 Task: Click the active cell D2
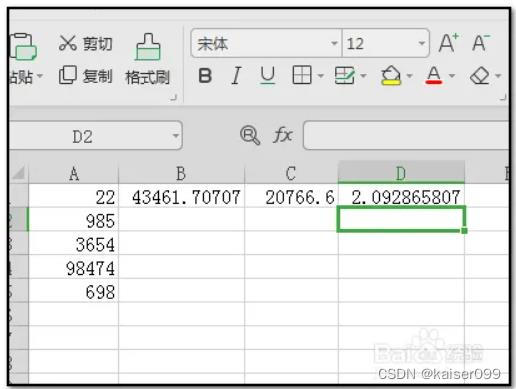[x=401, y=219]
